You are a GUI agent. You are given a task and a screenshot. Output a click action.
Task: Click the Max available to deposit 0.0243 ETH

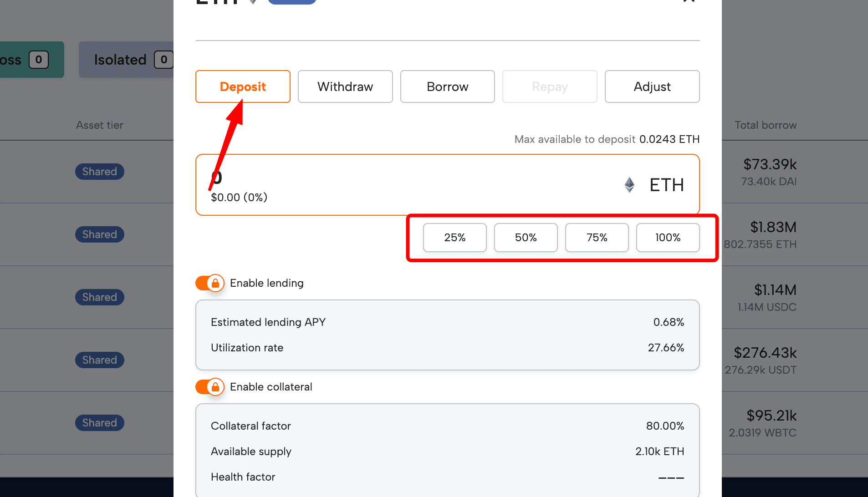[669, 139]
